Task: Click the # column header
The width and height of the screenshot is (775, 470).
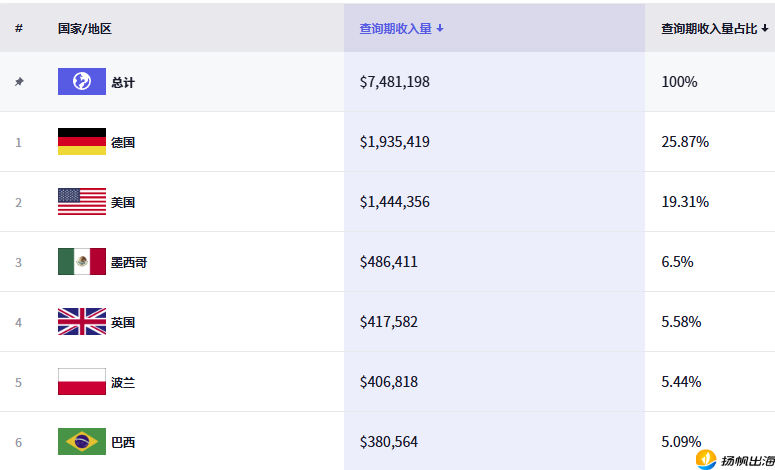Action: (x=19, y=29)
